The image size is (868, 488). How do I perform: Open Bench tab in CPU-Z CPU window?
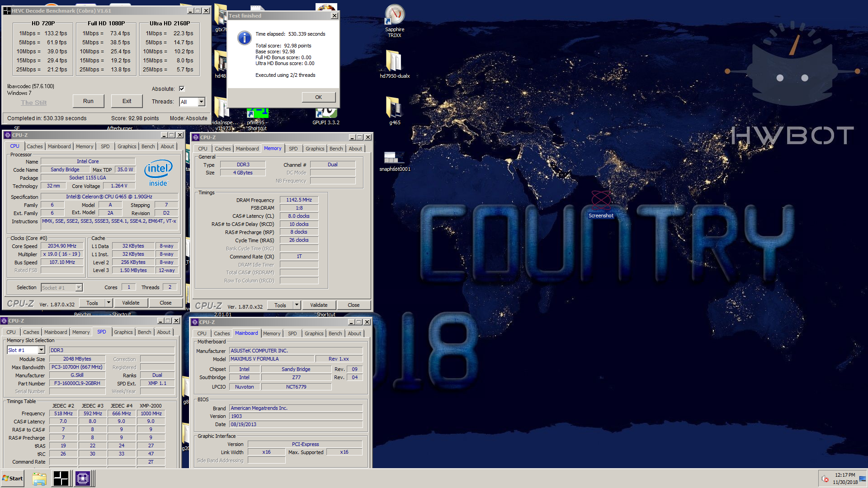pyautogui.click(x=148, y=146)
